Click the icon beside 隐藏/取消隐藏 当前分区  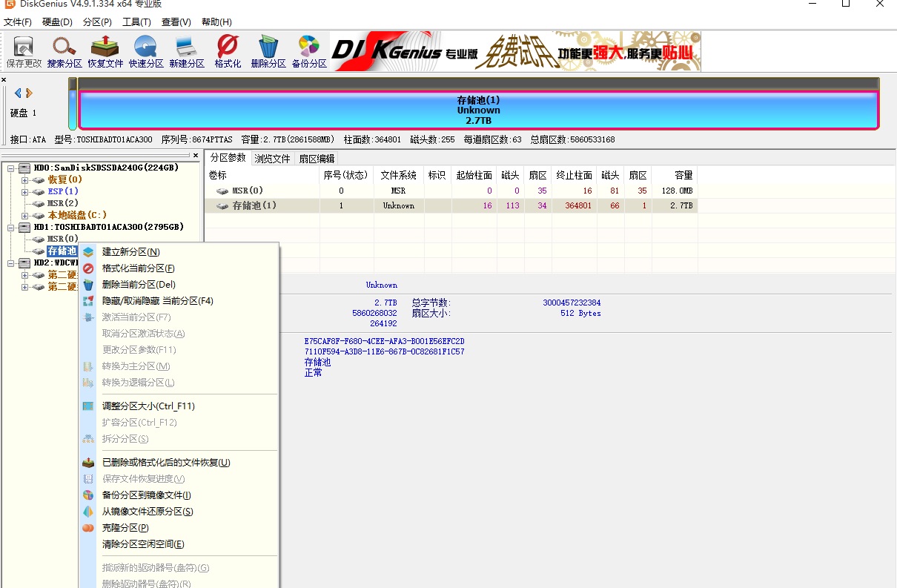pyautogui.click(x=88, y=301)
